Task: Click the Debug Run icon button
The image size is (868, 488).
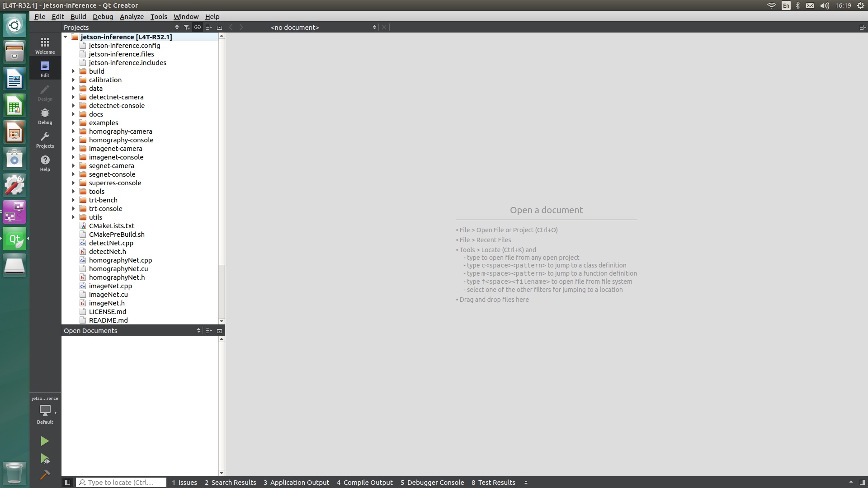Action: (x=44, y=459)
